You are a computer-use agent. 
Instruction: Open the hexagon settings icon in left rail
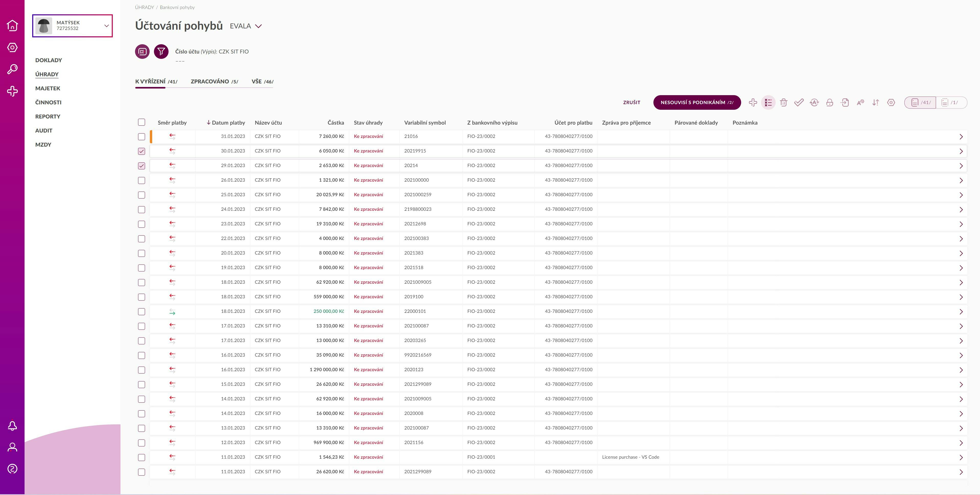[12, 47]
